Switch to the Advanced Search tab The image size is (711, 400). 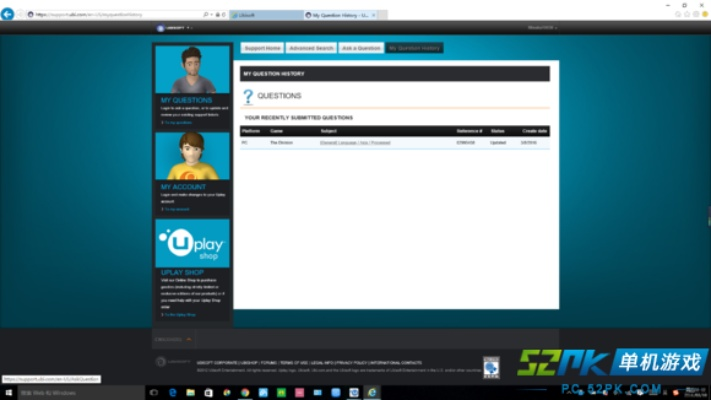pos(311,48)
